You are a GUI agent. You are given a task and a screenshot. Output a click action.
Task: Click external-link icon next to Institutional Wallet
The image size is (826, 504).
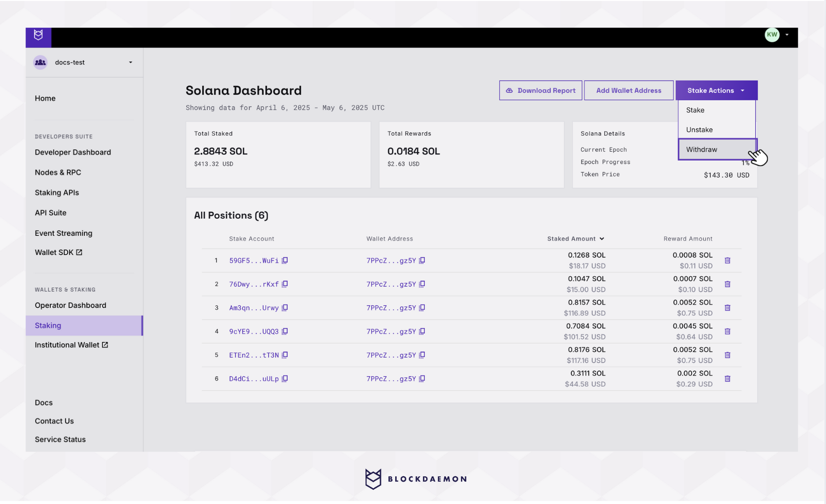click(x=105, y=345)
